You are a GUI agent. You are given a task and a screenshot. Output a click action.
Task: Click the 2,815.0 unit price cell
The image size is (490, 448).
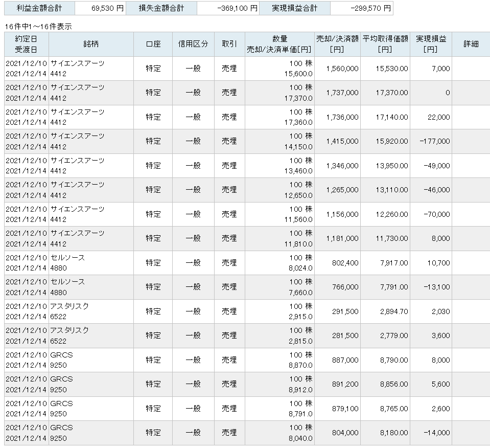(300, 341)
